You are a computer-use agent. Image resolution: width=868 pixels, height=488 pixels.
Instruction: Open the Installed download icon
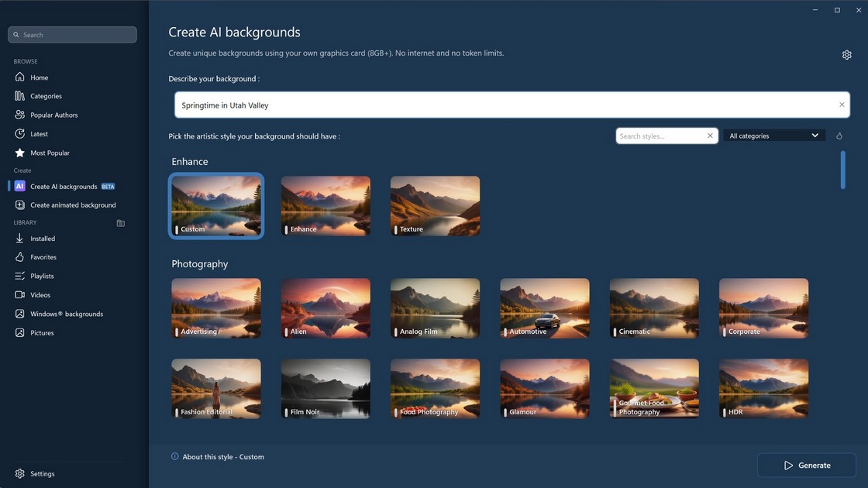click(x=20, y=238)
